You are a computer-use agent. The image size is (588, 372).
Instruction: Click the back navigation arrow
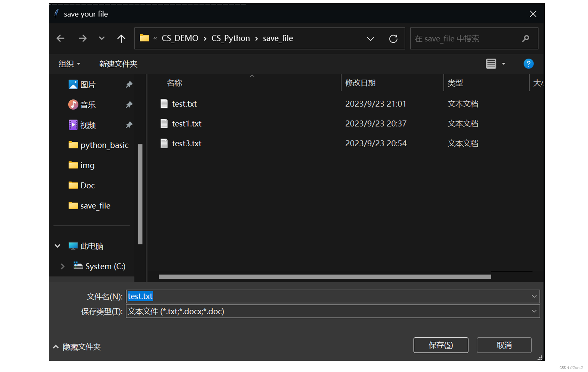[61, 38]
